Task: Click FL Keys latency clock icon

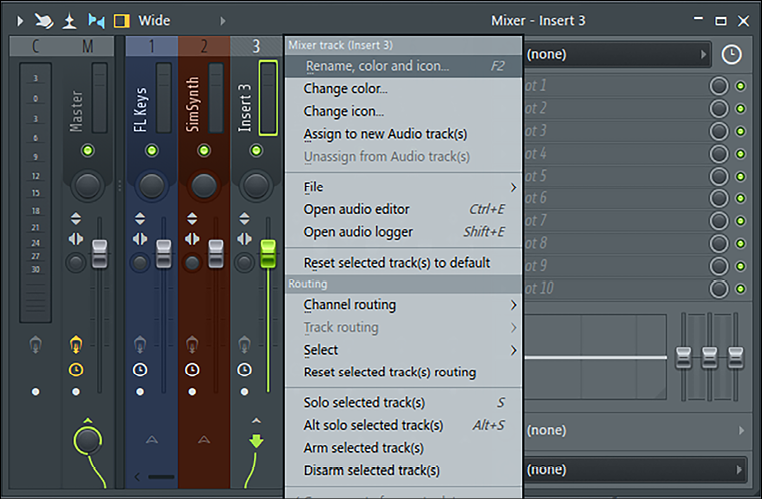Action: pos(140,370)
